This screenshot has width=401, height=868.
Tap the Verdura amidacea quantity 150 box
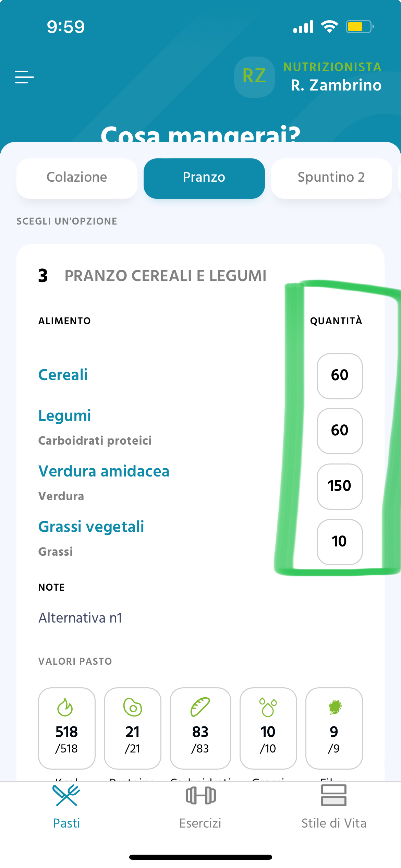[339, 486]
